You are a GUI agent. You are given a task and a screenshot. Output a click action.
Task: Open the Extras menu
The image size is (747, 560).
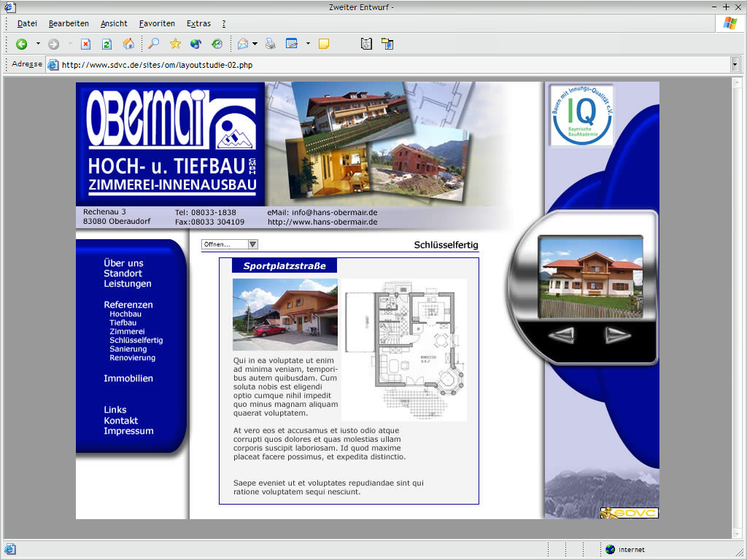coord(198,23)
